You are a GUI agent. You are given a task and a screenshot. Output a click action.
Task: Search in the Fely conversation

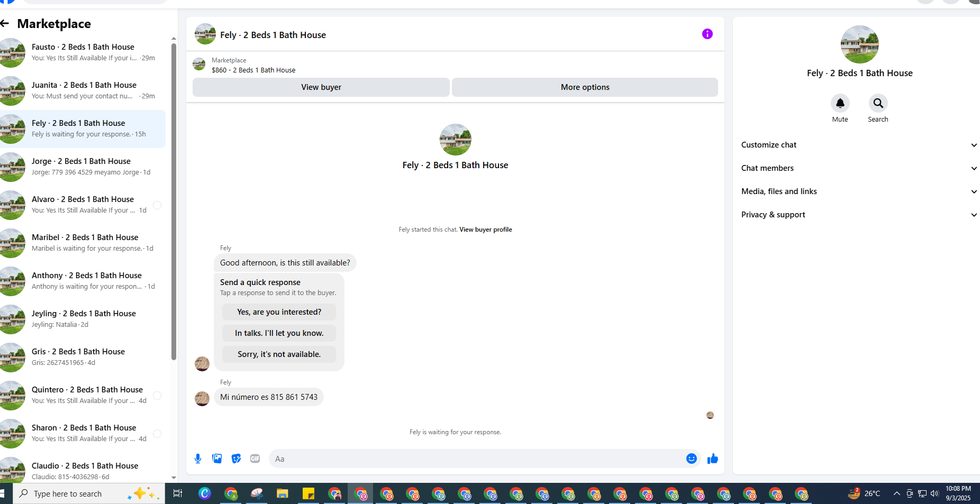click(878, 103)
